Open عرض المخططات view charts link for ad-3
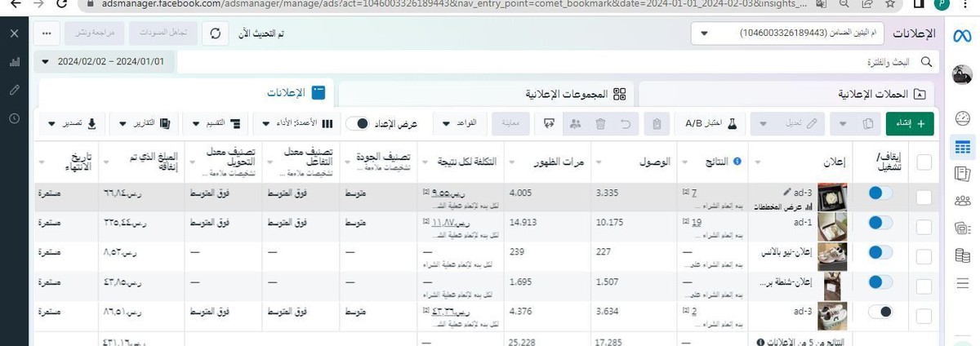 tap(784, 207)
